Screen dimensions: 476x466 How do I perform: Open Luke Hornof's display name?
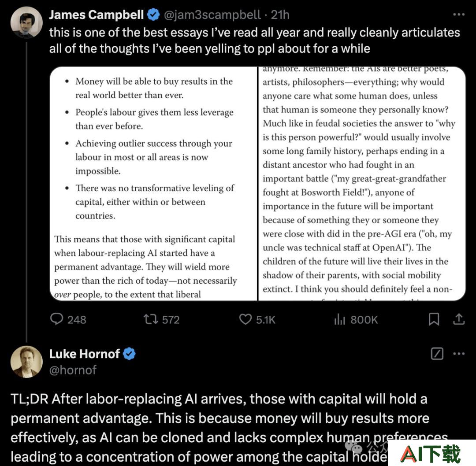pyautogui.click(x=84, y=354)
